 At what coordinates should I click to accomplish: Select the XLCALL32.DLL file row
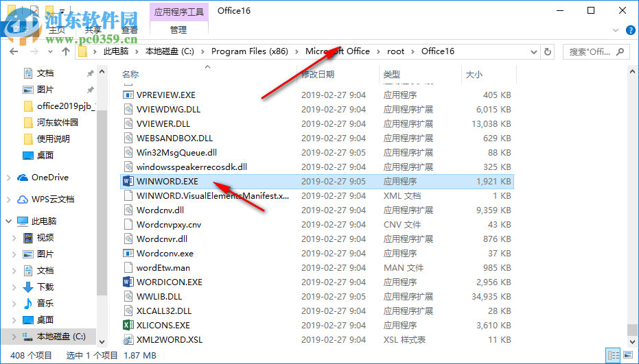click(317, 311)
